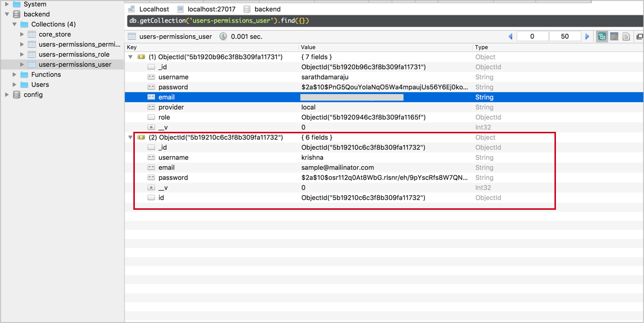Switch results to table view mode

click(x=614, y=36)
